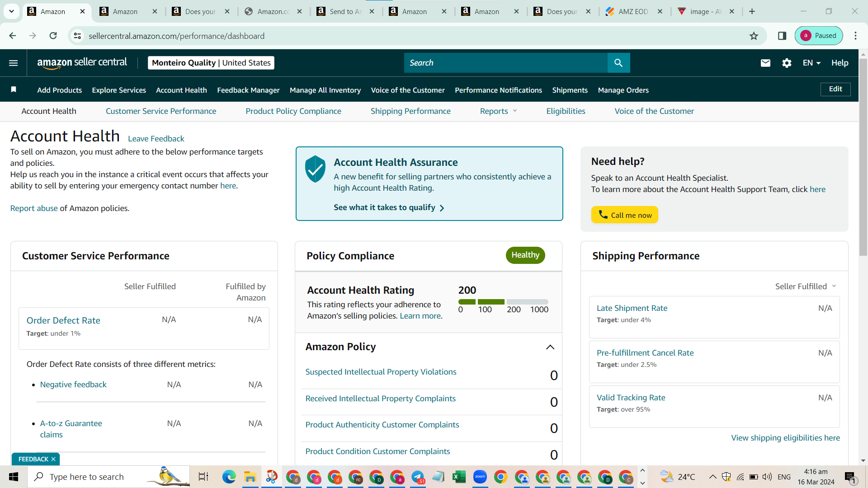Click the Edit button in favorites bar

tap(835, 89)
